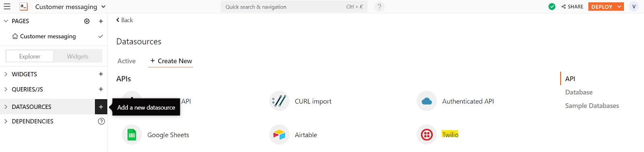The image size is (644, 152).
Task: Add a new page with plus icon
Action: coord(101,21)
